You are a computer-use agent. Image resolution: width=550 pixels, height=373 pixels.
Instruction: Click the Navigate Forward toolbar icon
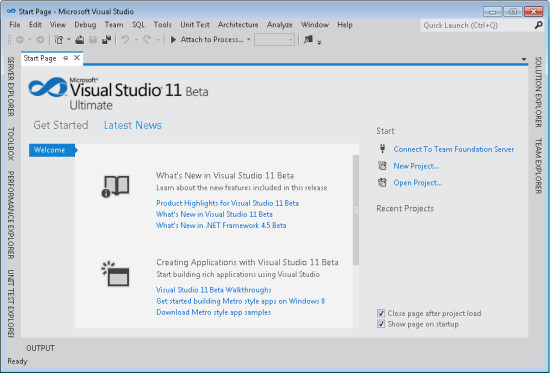coord(40,40)
